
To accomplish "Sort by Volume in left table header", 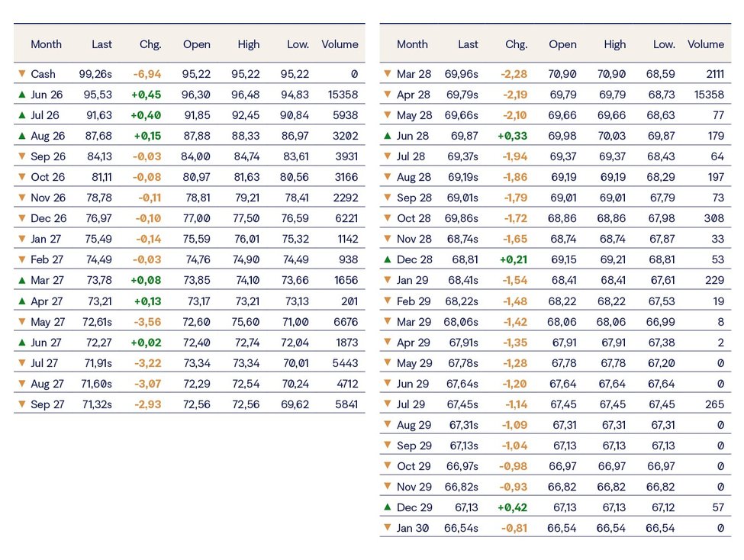I will pyautogui.click(x=340, y=44).
